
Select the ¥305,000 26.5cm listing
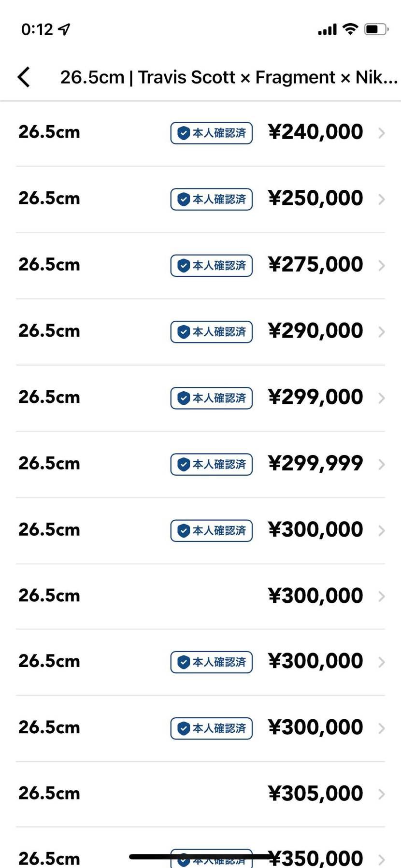pos(200,794)
